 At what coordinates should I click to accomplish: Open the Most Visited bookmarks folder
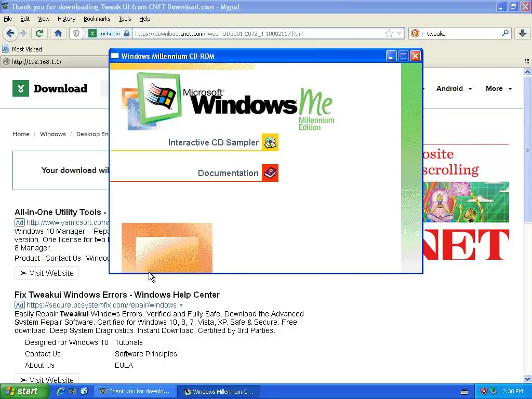pos(22,49)
